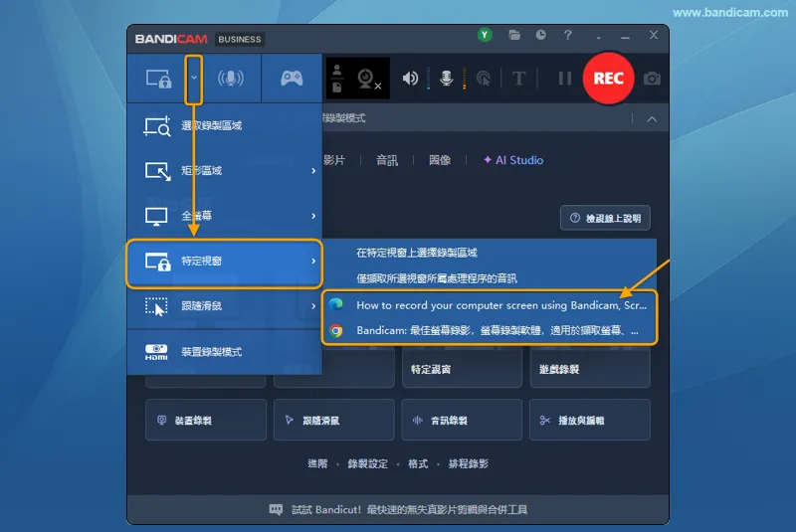796x532 pixels.
Task: Click the 檢視線上說明 button
Action: (605, 218)
